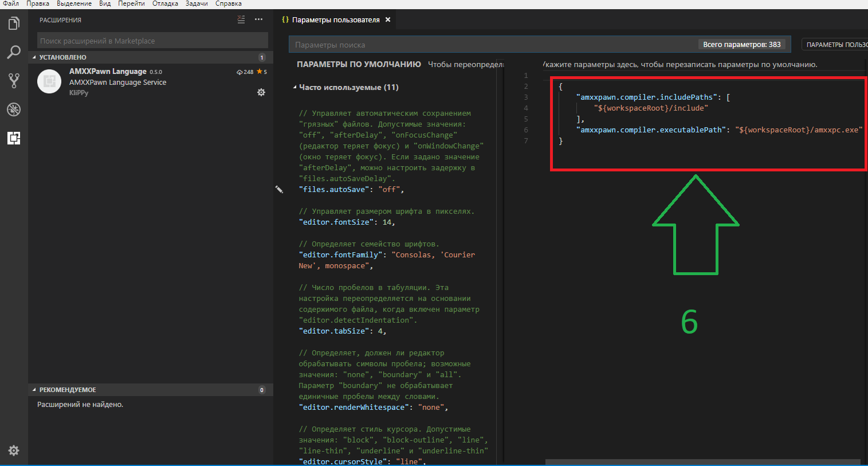
Task: Collapse the РЕКОМЕНДУЕМОЕ extensions section
Action: (x=151, y=390)
